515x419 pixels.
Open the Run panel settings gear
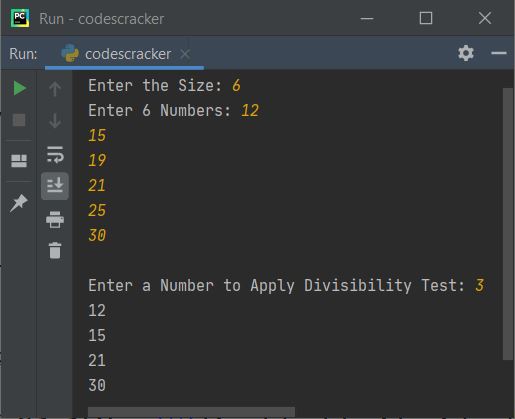[466, 53]
